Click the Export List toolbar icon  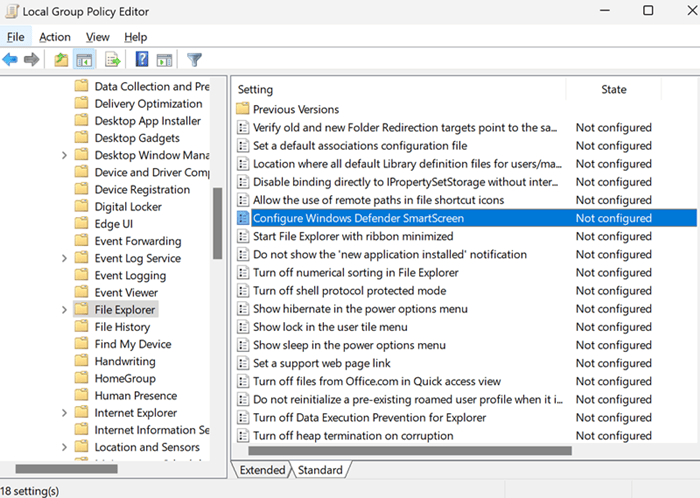coord(112,59)
